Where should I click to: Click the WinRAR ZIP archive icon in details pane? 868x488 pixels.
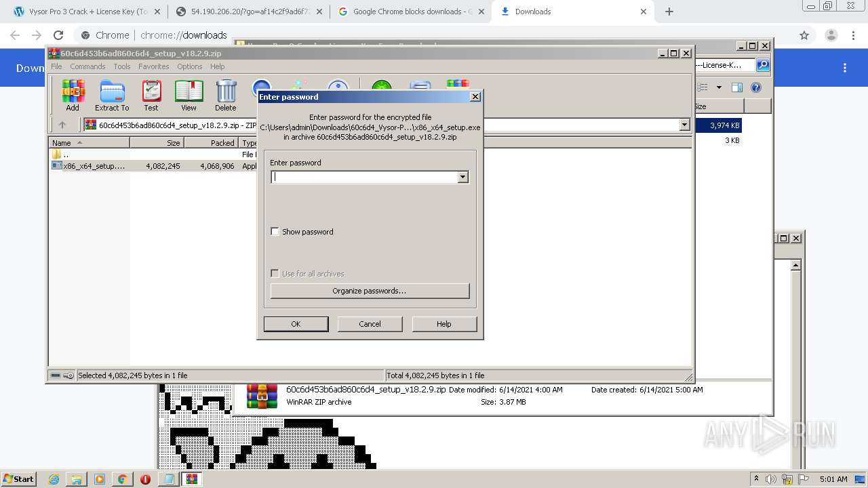pyautogui.click(x=262, y=396)
